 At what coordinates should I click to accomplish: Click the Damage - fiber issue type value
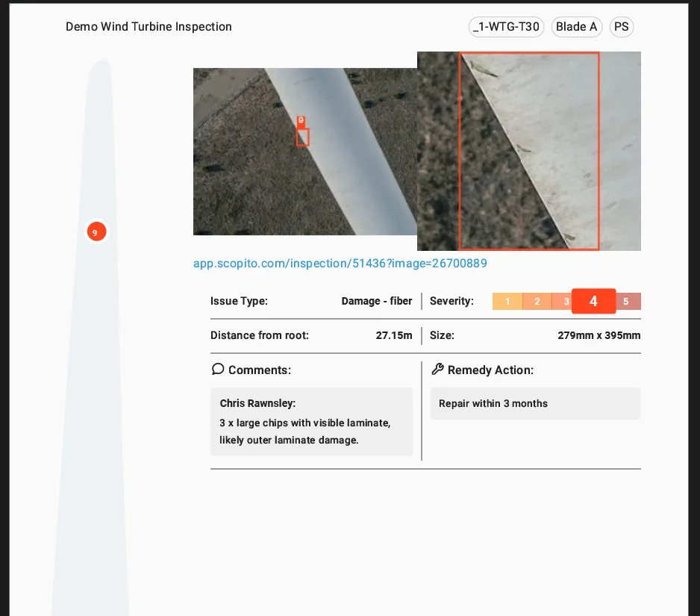point(377,301)
